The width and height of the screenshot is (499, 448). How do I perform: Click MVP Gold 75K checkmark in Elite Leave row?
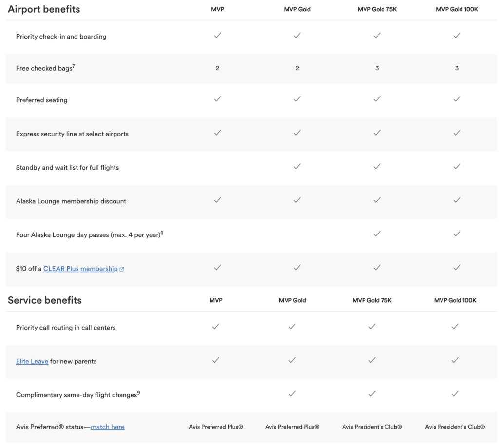(x=372, y=360)
